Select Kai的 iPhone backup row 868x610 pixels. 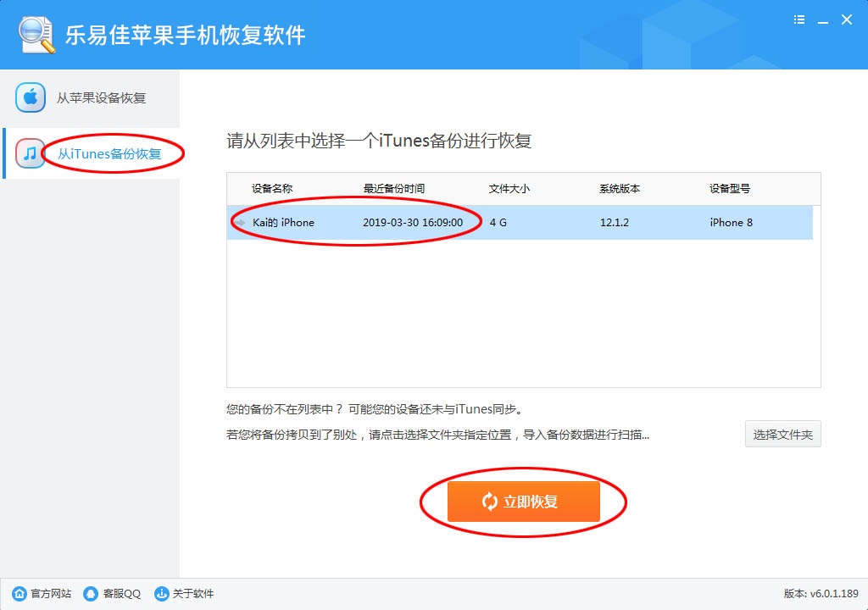pos(520,223)
